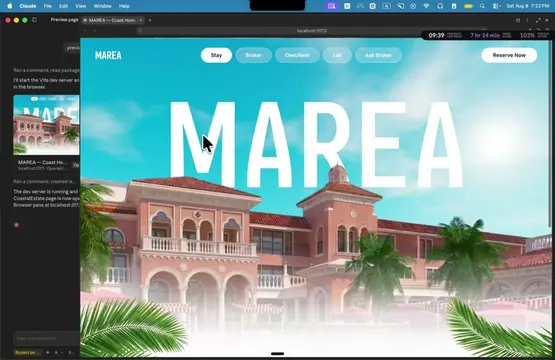The height and width of the screenshot is (360, 555).
Task: Open Spotlight search magnifier icon
Action: (482, 6)
